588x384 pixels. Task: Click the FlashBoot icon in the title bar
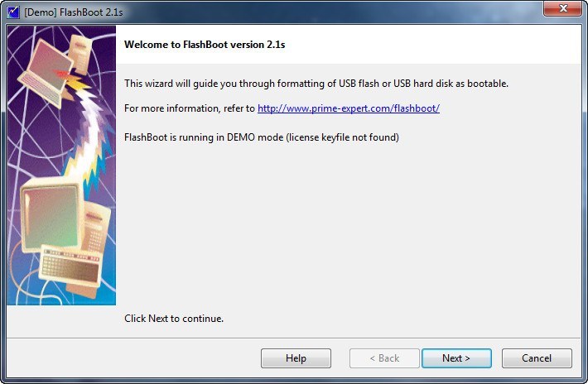12,12
